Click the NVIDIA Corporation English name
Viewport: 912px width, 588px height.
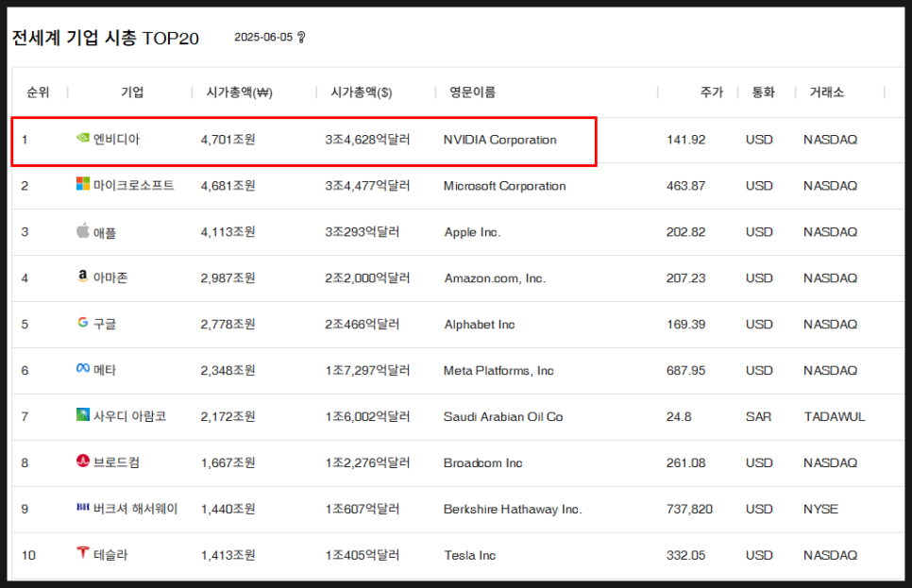(x=500, y=141)
